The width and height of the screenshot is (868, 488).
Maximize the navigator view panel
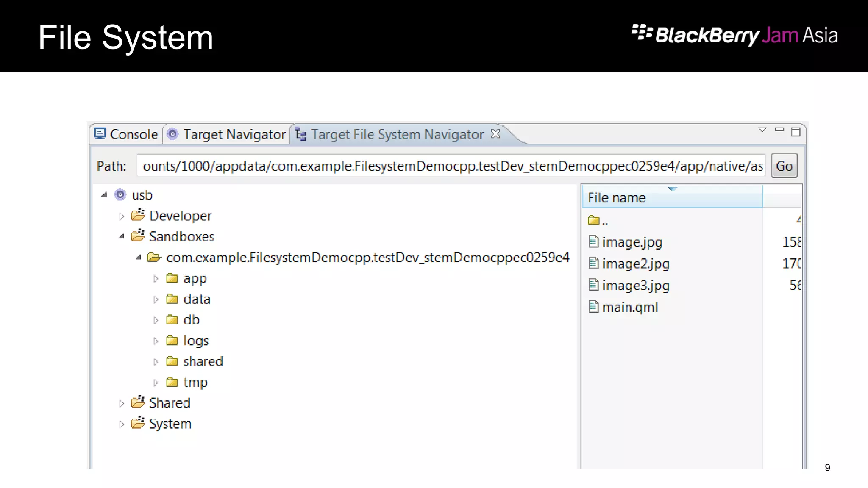click(796, 132)
